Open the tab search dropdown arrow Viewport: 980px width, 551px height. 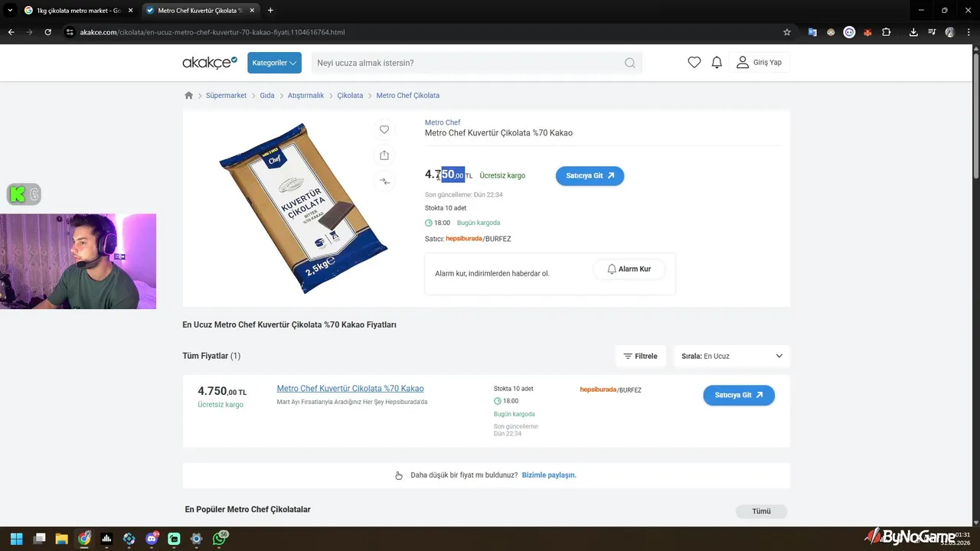(x=10, y=11)
